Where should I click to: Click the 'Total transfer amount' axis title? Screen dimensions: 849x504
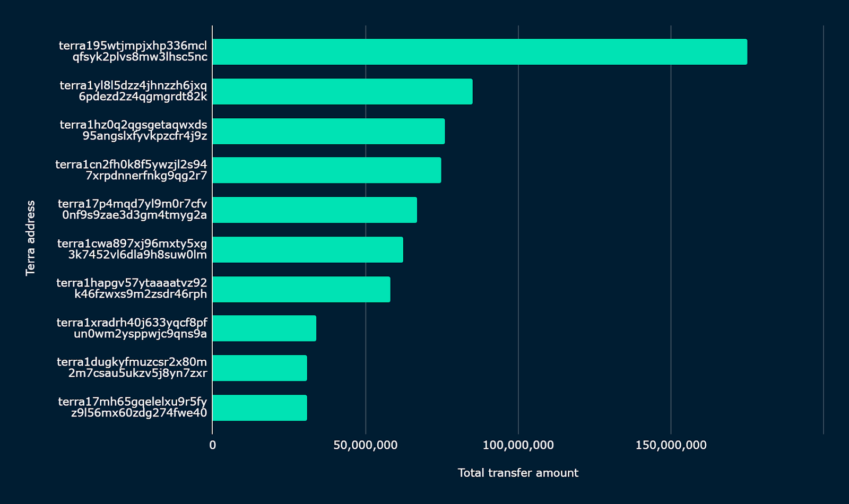coord(518,473)
